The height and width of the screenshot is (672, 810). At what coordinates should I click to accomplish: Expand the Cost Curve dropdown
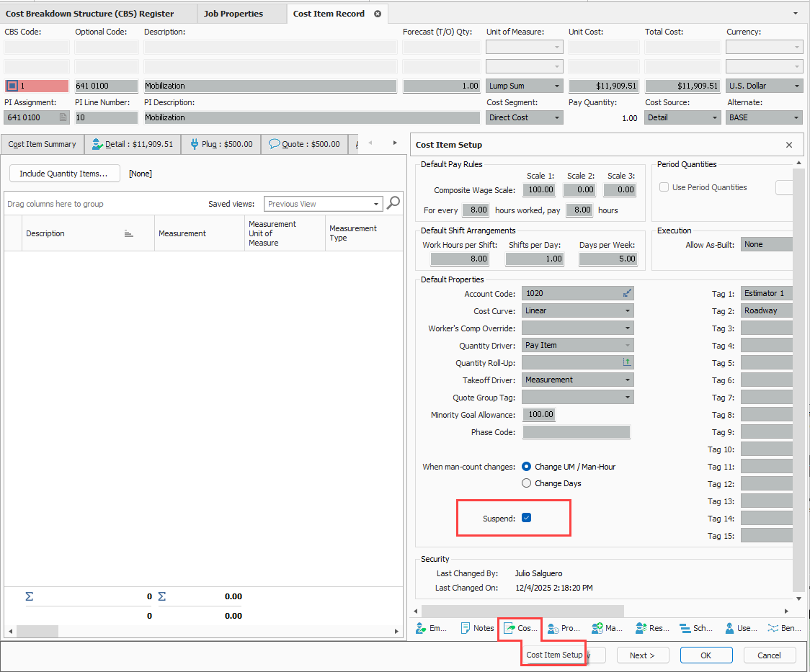(628, 311)
